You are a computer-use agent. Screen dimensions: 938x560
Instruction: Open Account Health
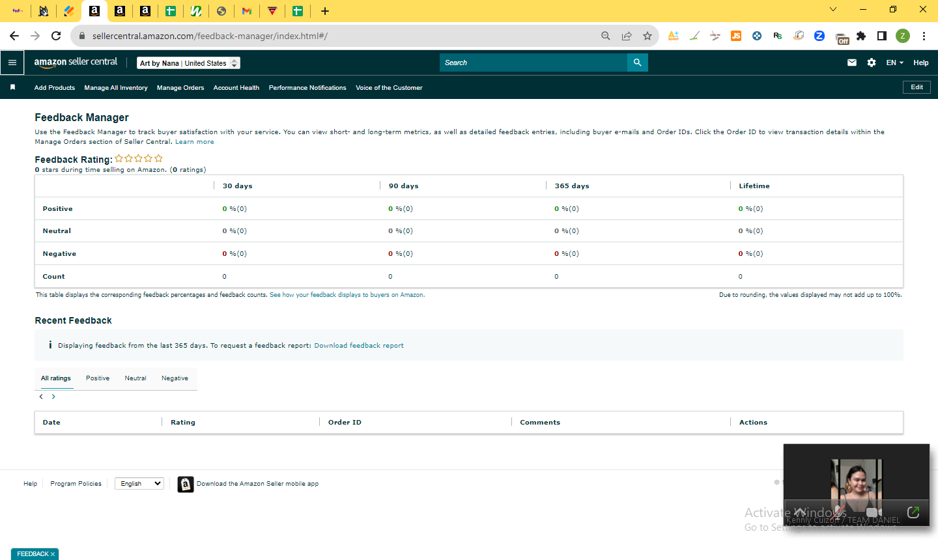point(236,87)
